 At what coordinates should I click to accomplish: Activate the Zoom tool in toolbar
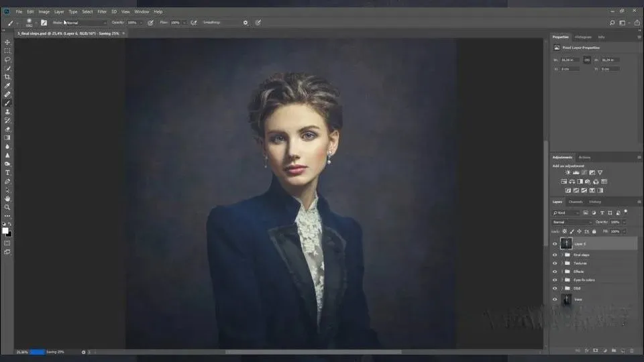(x=7, y=207)
